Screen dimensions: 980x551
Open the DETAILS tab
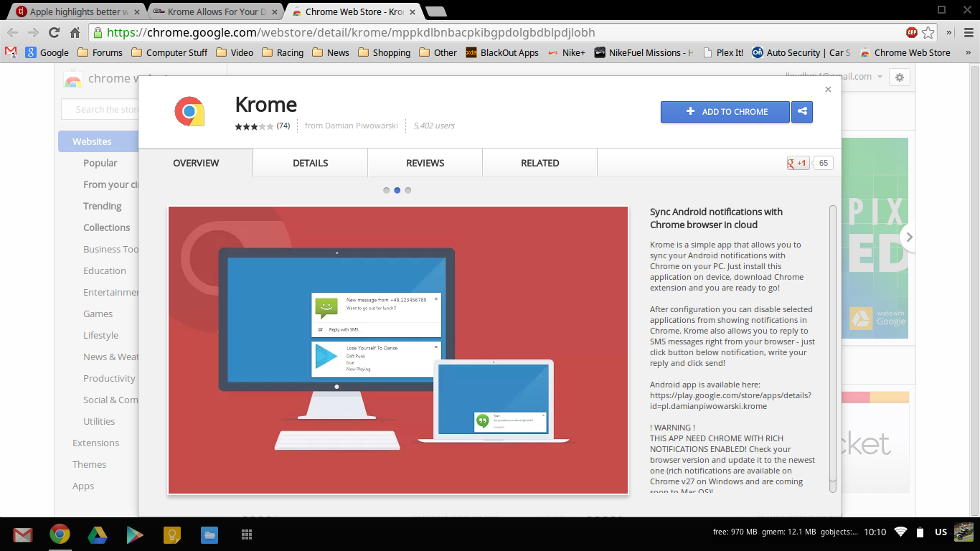(311, 163)
